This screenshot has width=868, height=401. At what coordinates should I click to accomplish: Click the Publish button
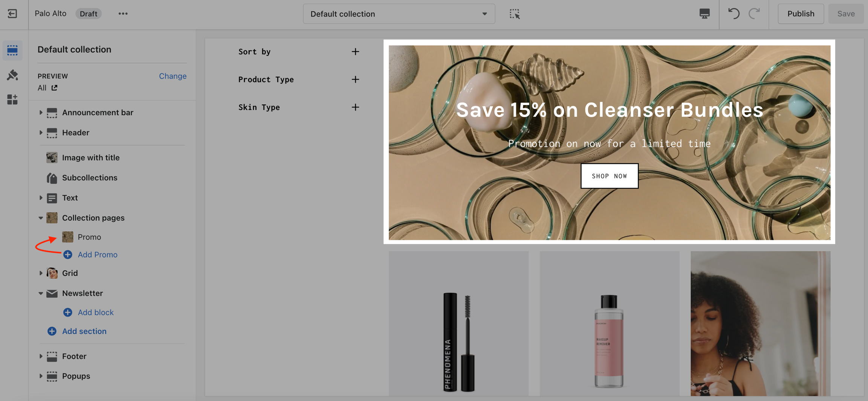[x=801, y=14]
